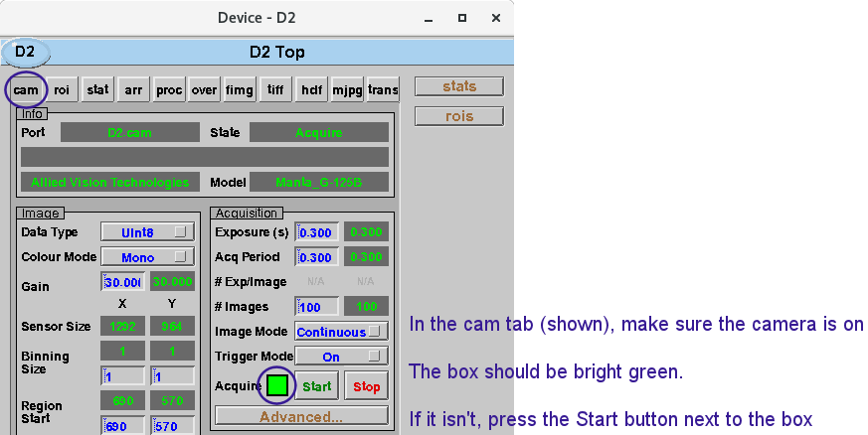The image size is (868, 435).
Task: Open the Data Type UInt8 dropdown
Action: click(x=148, y=232)
